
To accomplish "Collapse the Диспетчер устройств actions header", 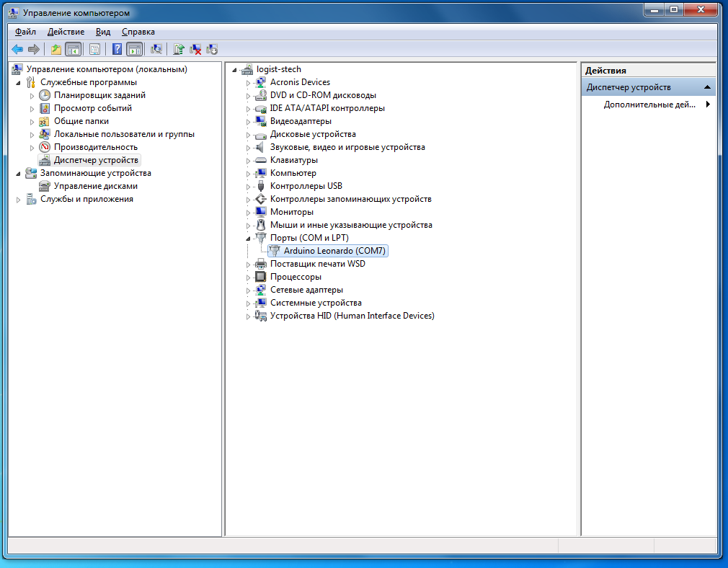I will tap(707, 87).
